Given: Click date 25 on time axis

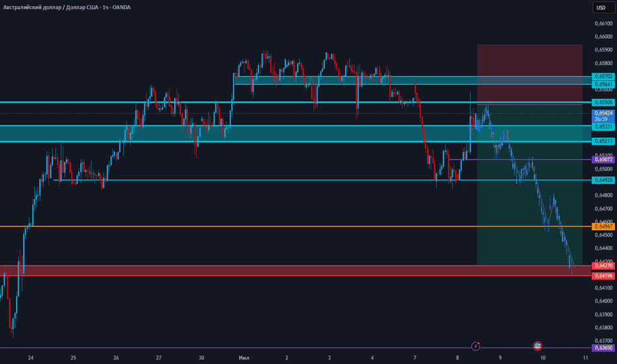Looking at the screenshot, I should (x=73, y=357).
